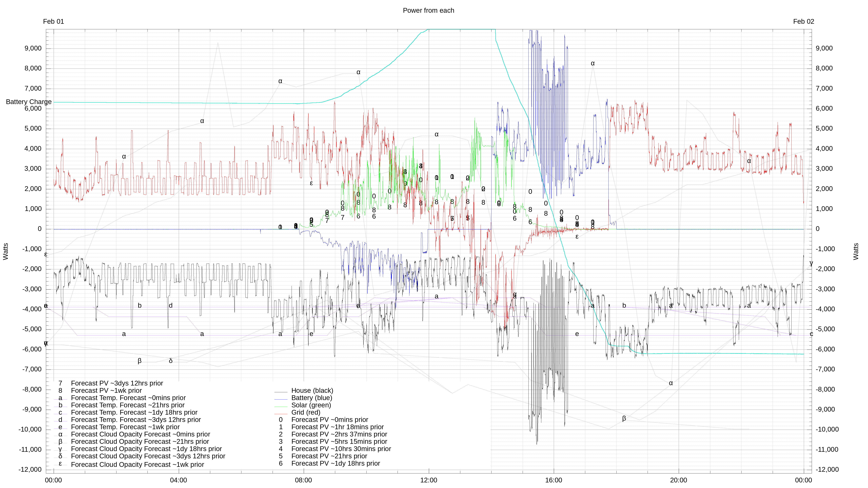Click 'Forecast Cloud Opacity Forecast ~3dys 12hrs prior'
868x488 pixels.
(x=148, y=456)
